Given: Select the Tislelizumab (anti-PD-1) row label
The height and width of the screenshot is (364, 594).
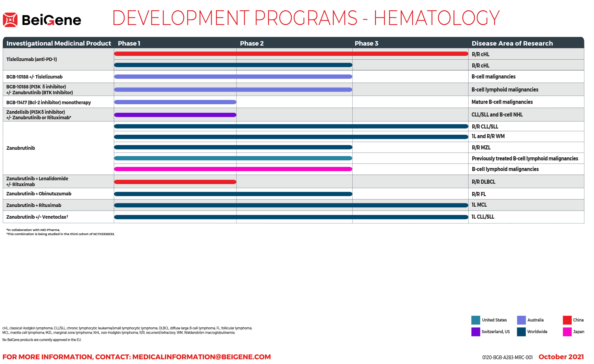Looking at the screenshot, I should (32, 59).
